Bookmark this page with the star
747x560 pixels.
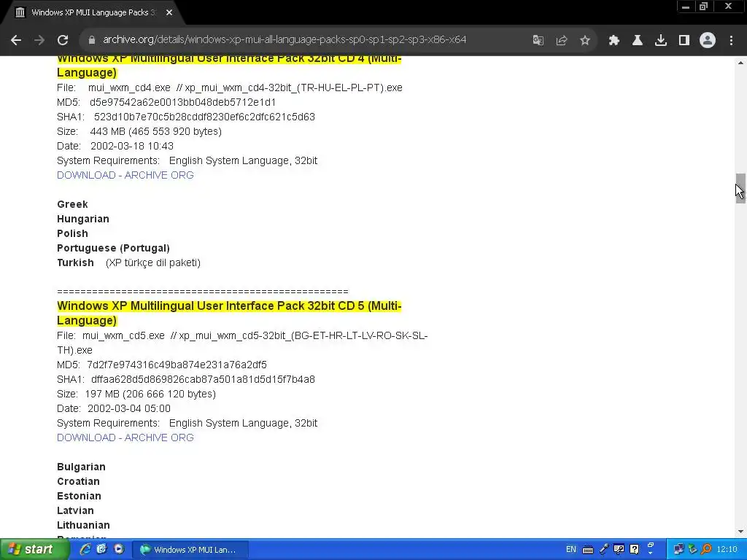point(585,40)
